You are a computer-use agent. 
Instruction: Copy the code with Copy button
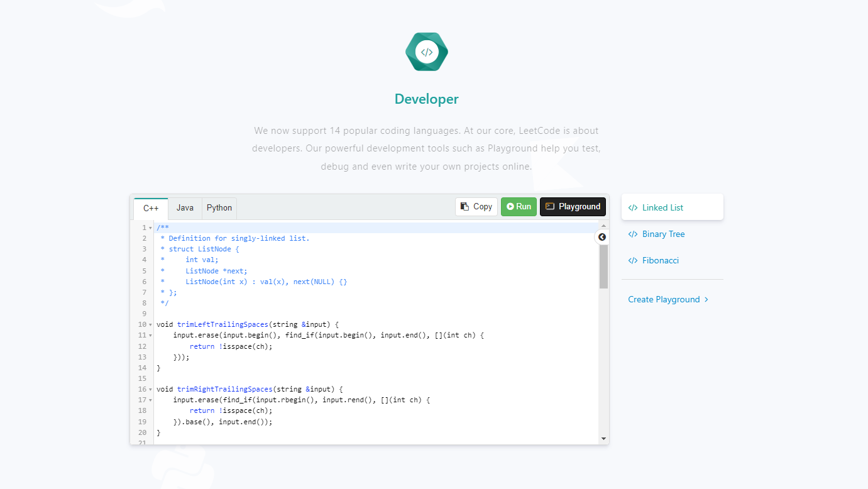tap(476, 206)
